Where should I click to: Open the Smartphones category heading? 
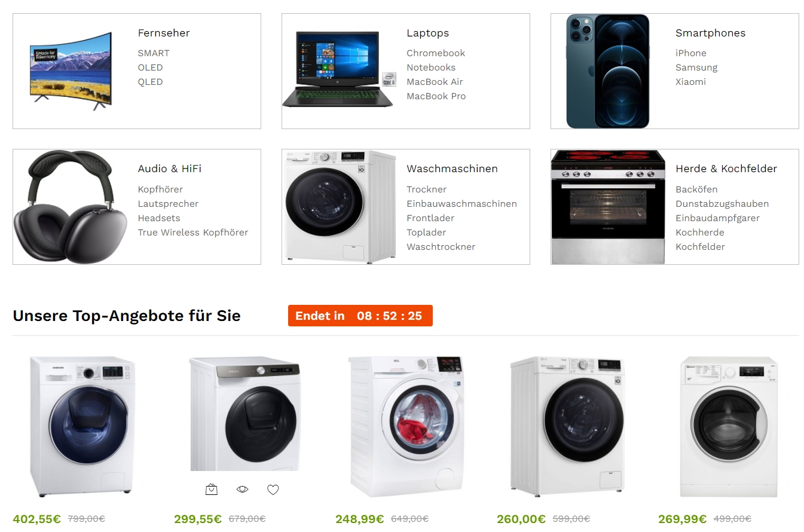pyautogui.click(x=710, y=33)
